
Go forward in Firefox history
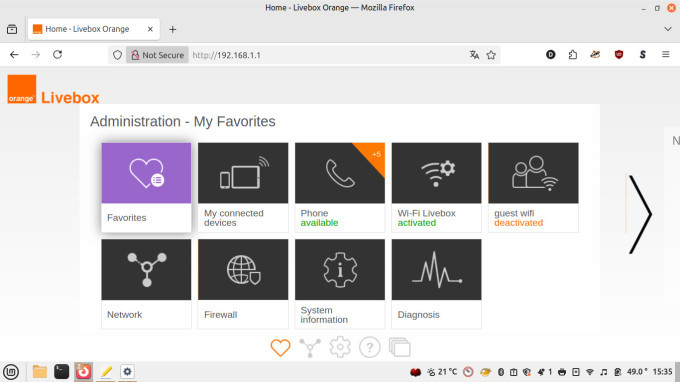(x=36, y=55)
